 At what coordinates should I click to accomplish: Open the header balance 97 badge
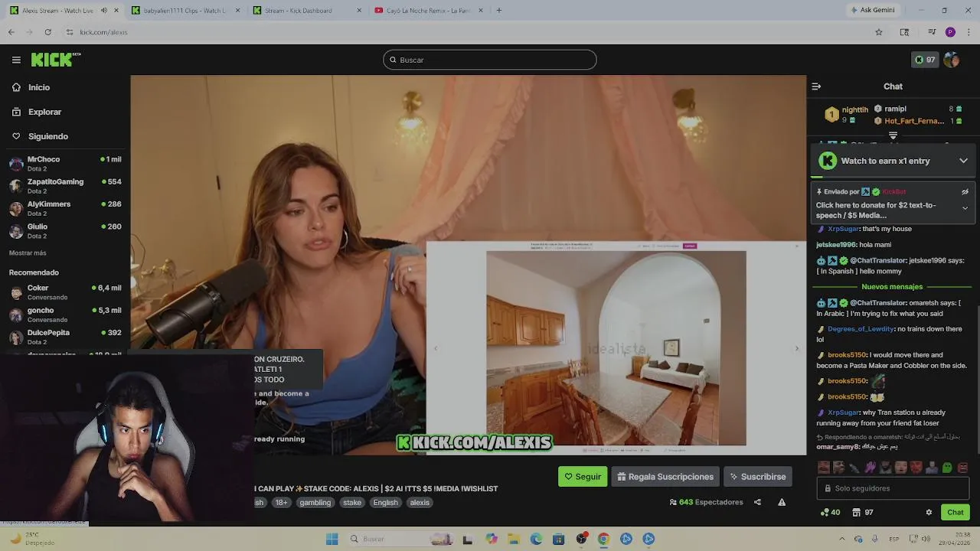point(925,60)
